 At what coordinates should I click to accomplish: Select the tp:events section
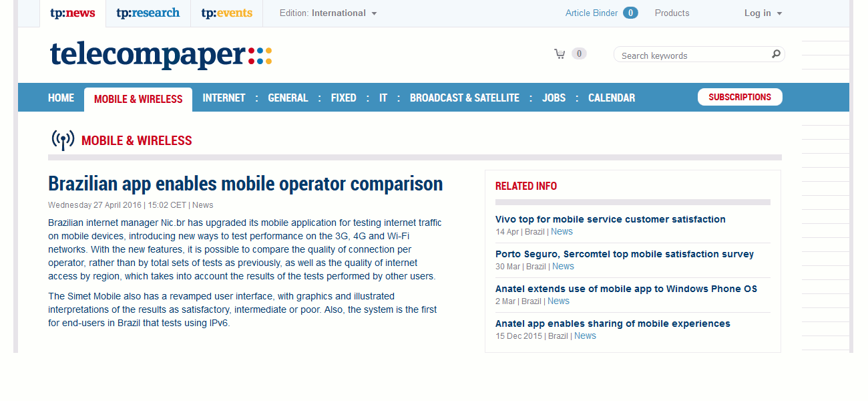pos(226,12)
